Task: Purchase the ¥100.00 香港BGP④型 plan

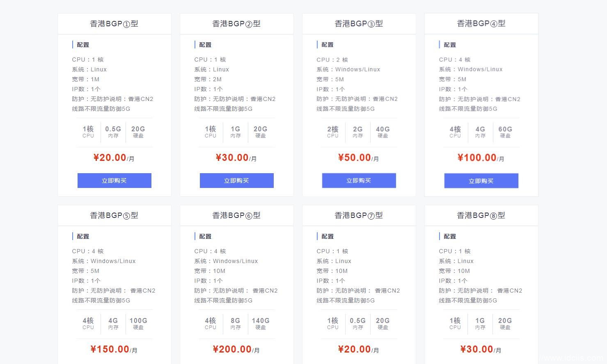Action: 481,181
